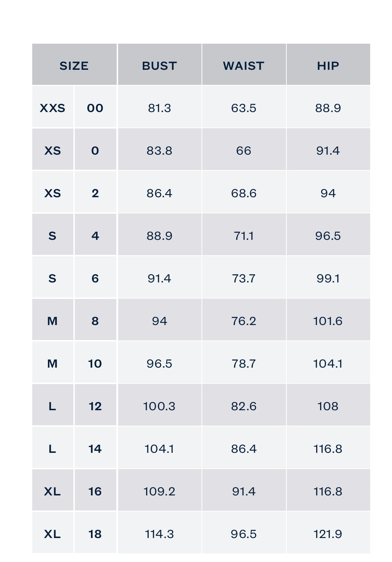Click bust value 81.3 for XXS
Screen dimensions: 392x562
point(159,108)
